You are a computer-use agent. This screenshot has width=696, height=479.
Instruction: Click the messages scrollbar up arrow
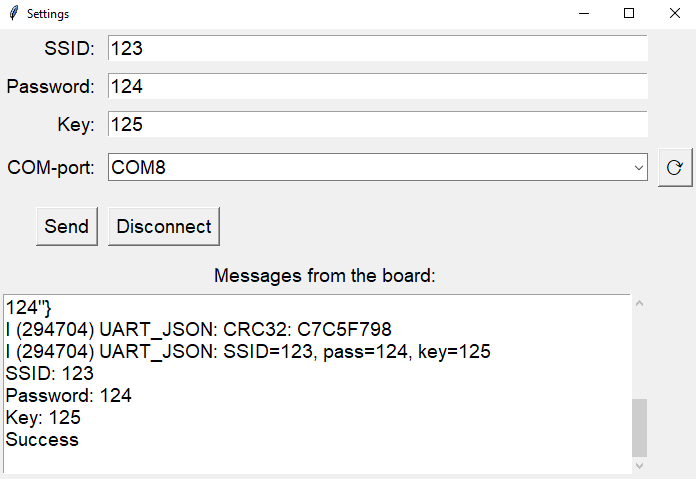[640, 304]
